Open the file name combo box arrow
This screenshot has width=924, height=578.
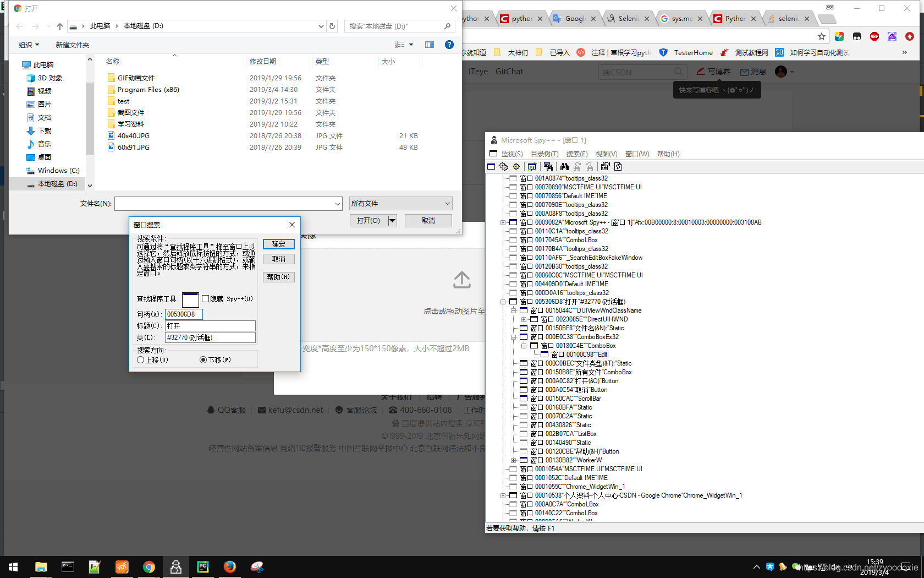[x=338, y=204]
